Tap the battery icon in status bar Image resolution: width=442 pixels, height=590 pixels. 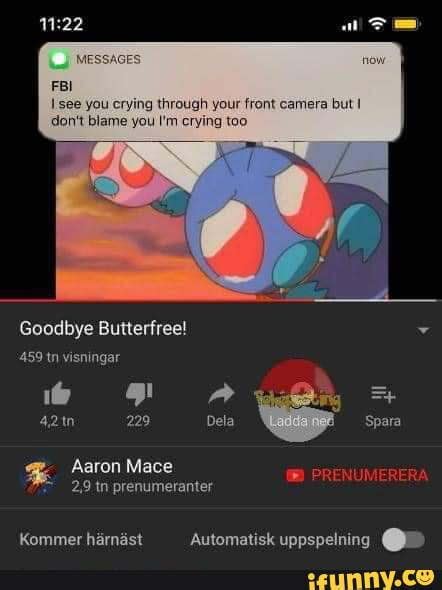406,24
